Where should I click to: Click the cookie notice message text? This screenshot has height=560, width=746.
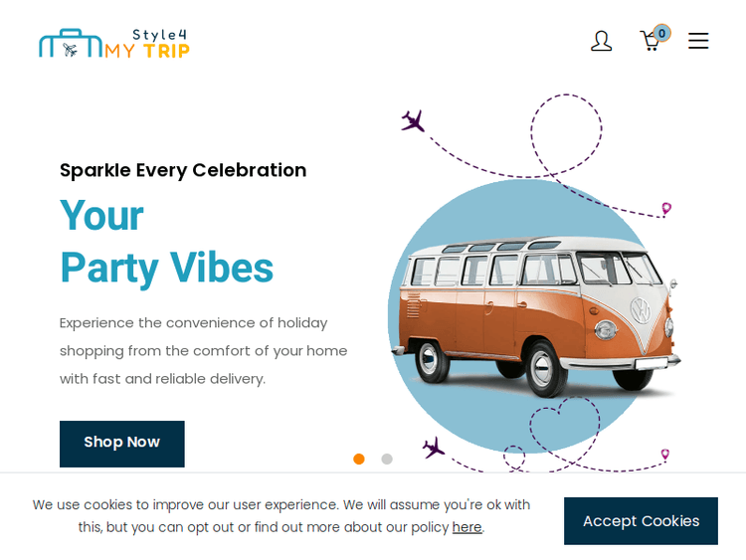(280, 515)
